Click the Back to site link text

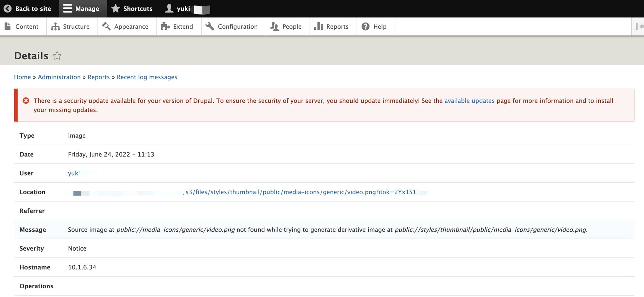(33, 9)
